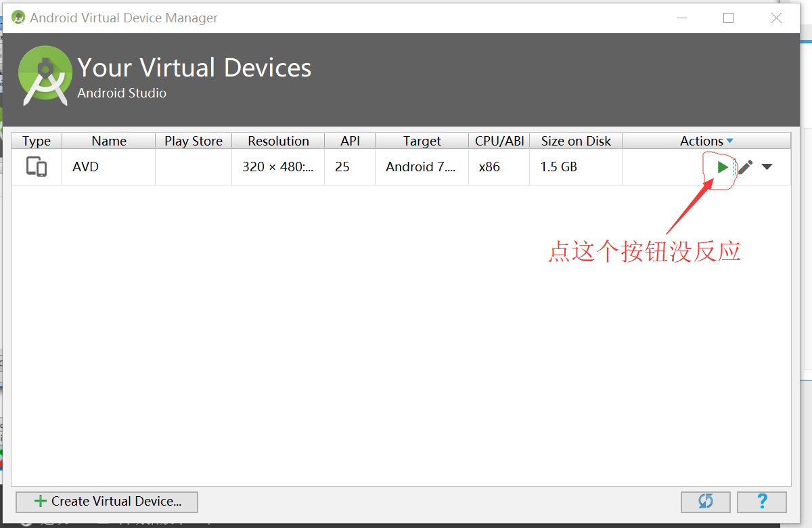Click the Create Virtual Device button
Screen dimensions: 812x528
pos(107,502)
